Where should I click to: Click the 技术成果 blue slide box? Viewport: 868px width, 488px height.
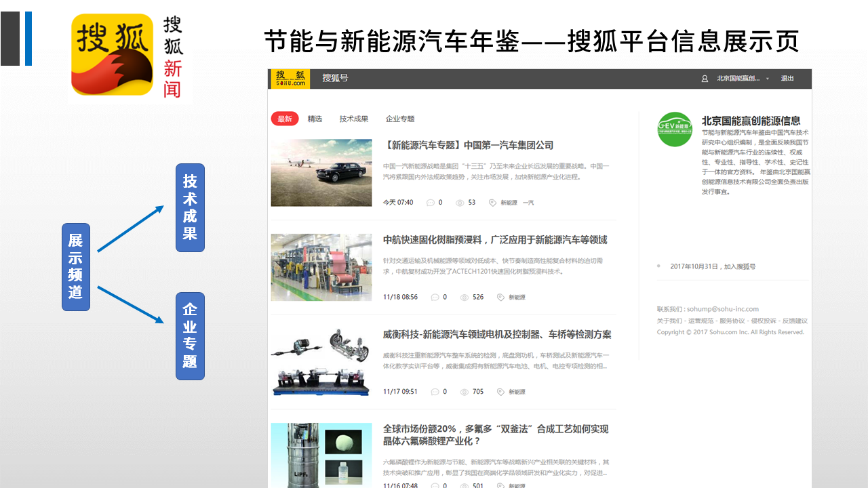[x=190, y=207]
